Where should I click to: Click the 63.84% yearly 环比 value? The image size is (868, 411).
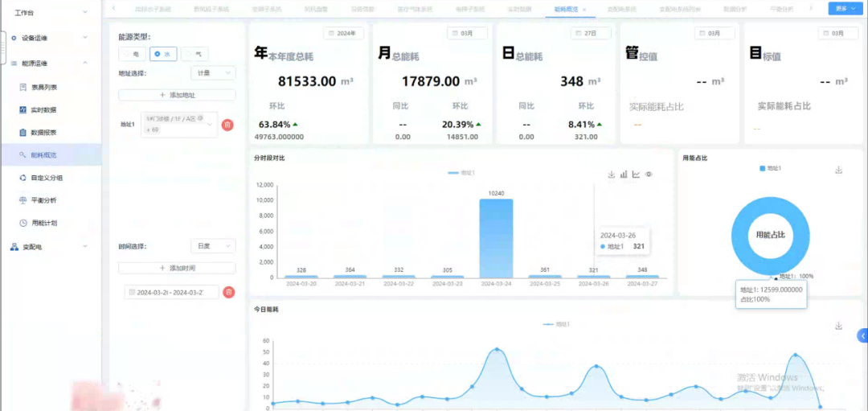pyautogui.click(x=274, y=124)
